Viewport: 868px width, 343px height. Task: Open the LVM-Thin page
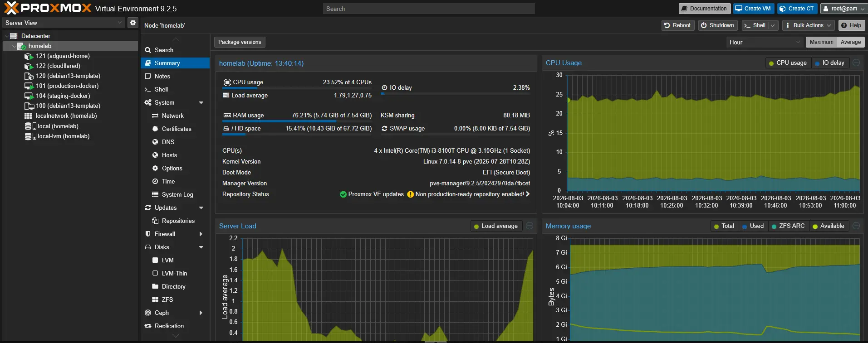[175, 273]
